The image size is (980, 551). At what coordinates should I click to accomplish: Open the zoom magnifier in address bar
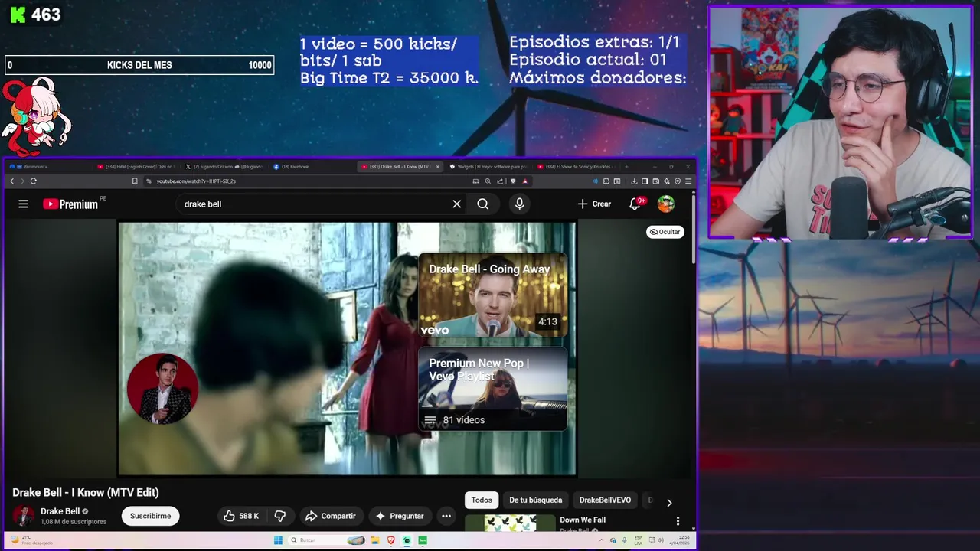(x=488, y=181)
